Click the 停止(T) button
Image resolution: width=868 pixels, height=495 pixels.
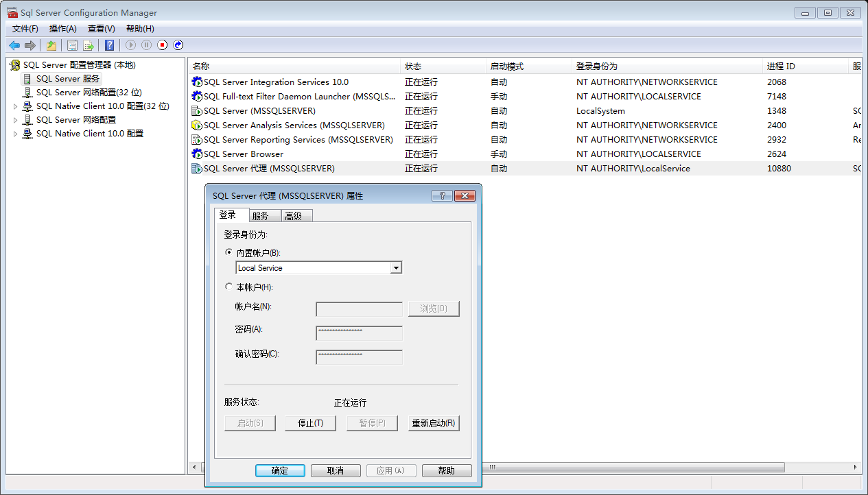point(310,423)
